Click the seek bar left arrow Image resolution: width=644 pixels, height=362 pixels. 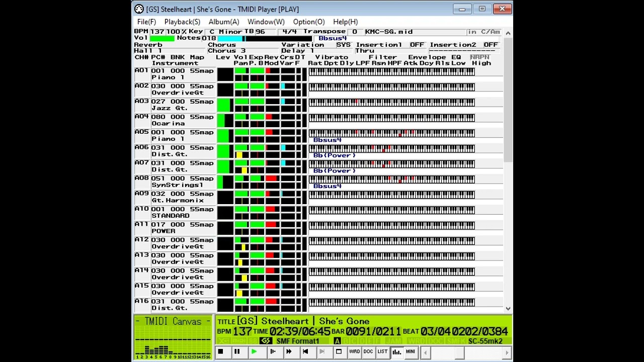pyautogui.click(x=425, y=353)
